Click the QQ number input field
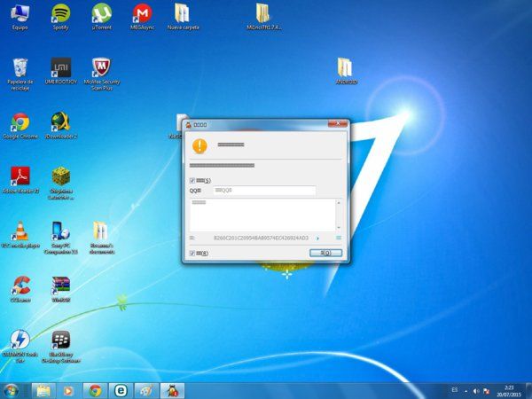This screenshot has height=399, width=532. coord(264,191)
